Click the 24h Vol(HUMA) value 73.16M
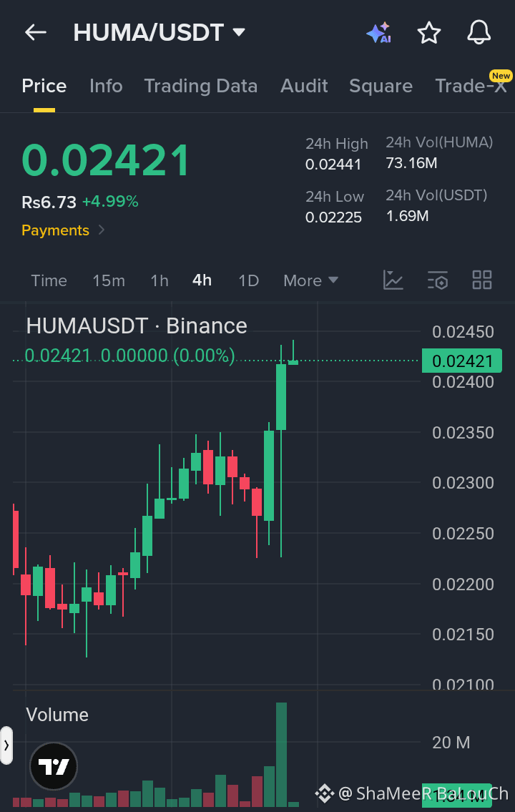This screenshot has width=515, height=812. [411, 163]
